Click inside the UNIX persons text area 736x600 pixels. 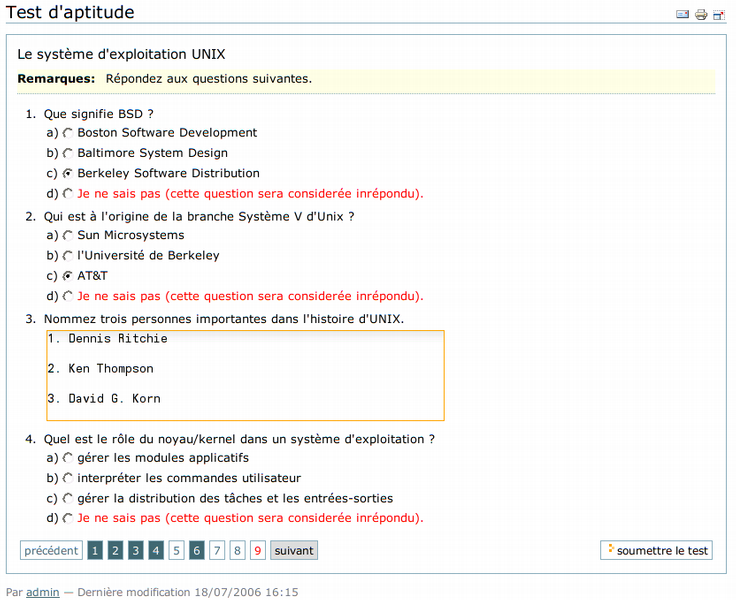[x=244, y=376]
